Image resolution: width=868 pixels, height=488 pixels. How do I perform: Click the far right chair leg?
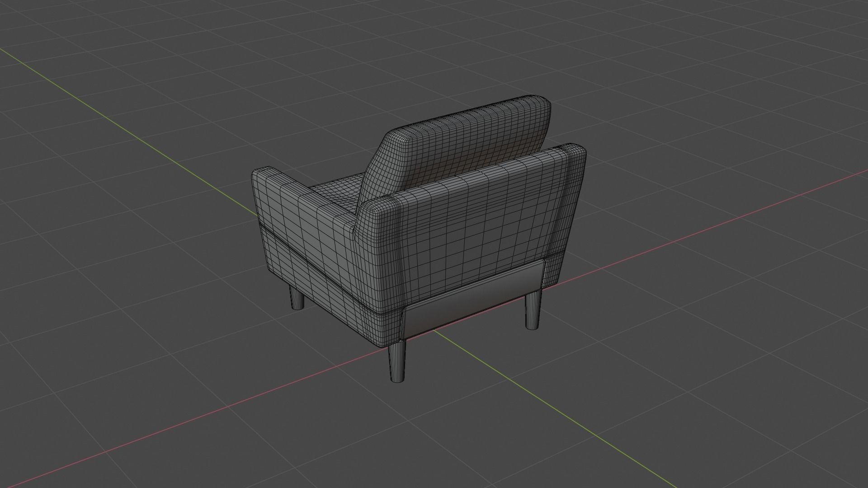pyautogui.click(x=533, y=309)
